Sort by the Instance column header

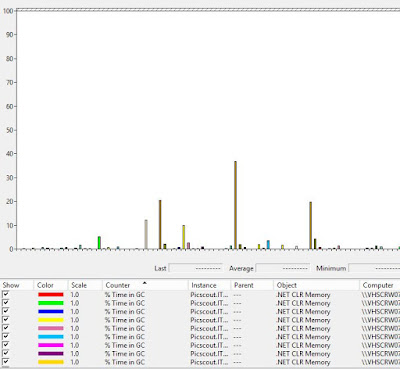(x=210, y=285)
